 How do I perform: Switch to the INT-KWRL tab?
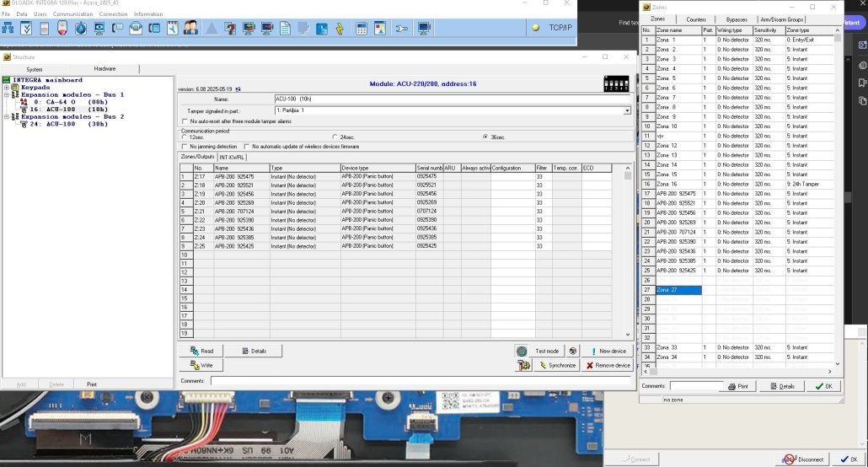232,157
